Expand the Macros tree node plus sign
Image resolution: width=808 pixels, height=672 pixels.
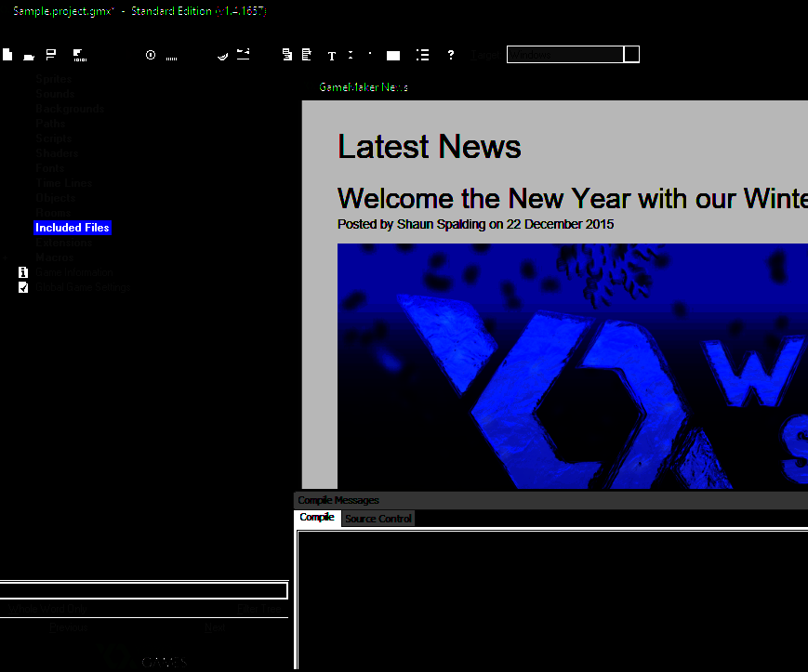click(6, 257)
